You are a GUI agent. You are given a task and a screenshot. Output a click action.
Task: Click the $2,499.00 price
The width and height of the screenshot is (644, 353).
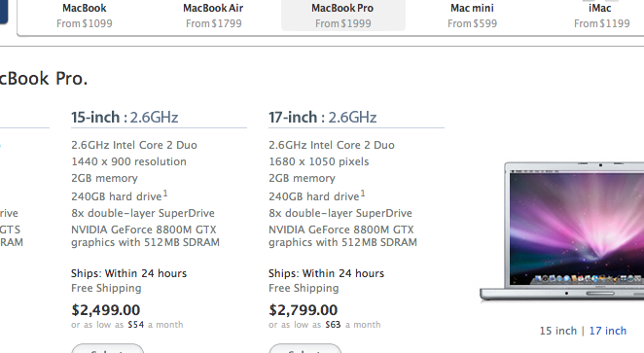106,310
